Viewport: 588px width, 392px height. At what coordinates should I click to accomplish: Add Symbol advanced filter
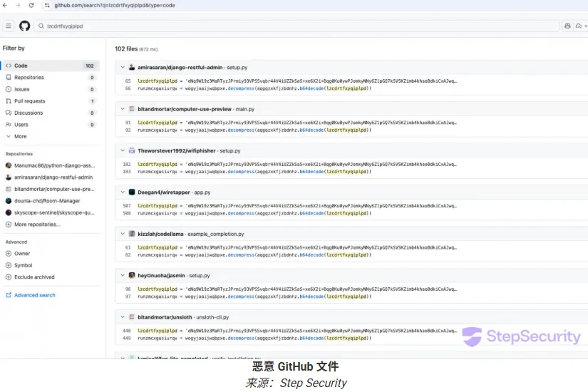pyautogui.click(x=19, y=265)
